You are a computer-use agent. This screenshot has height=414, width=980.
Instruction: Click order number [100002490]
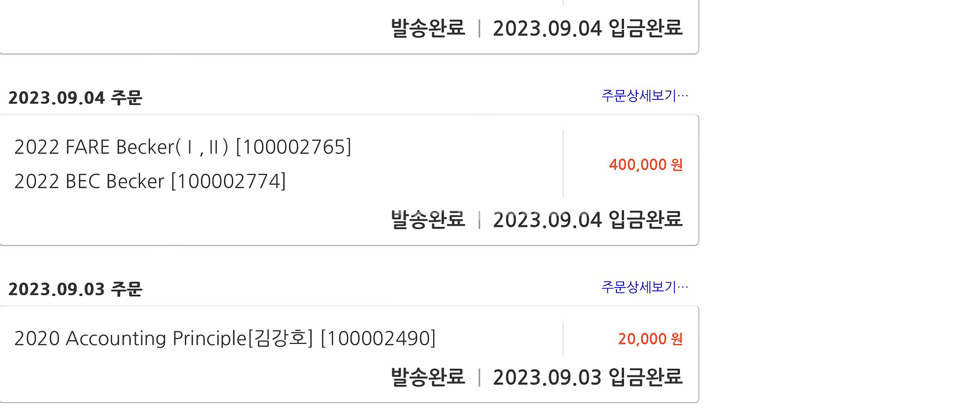(x=378, y=338)
